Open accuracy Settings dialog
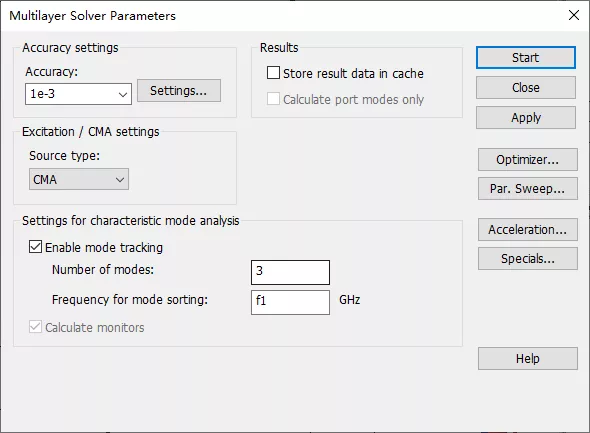The height and width of the screenshot is (433, 590). coord(179,91)
